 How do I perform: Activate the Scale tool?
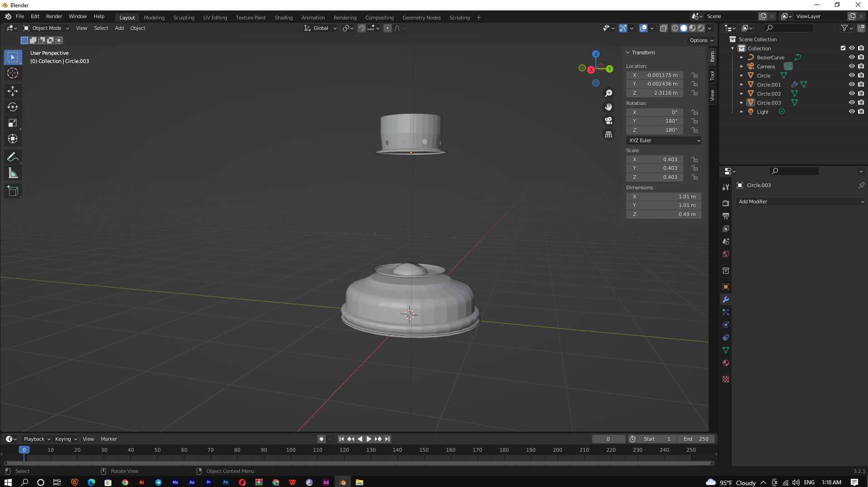tap(13, 123)
